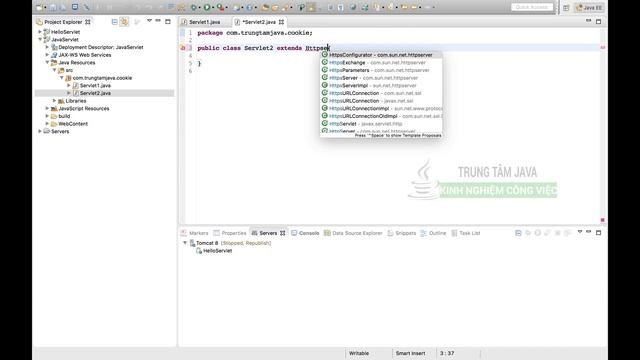Choose HttpsURLConnectionOldImpl from the autocomplete list

tap(381, 116)
